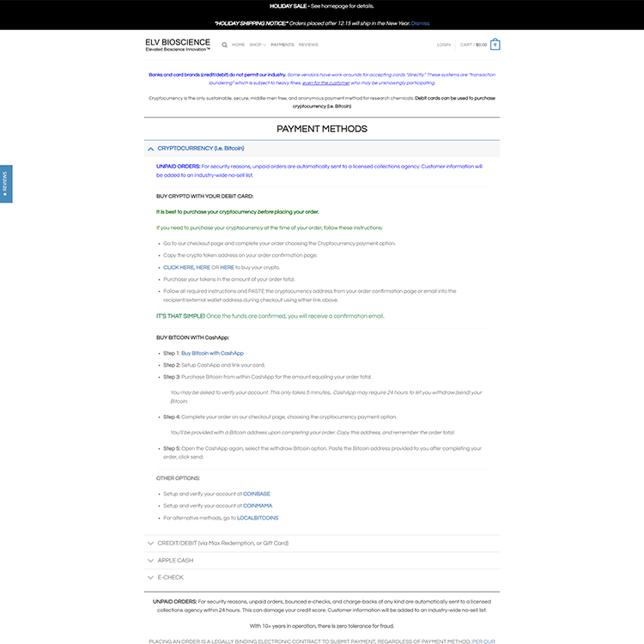Click the first CLICK HERE crypto link
644x644 pixels.
179,267
